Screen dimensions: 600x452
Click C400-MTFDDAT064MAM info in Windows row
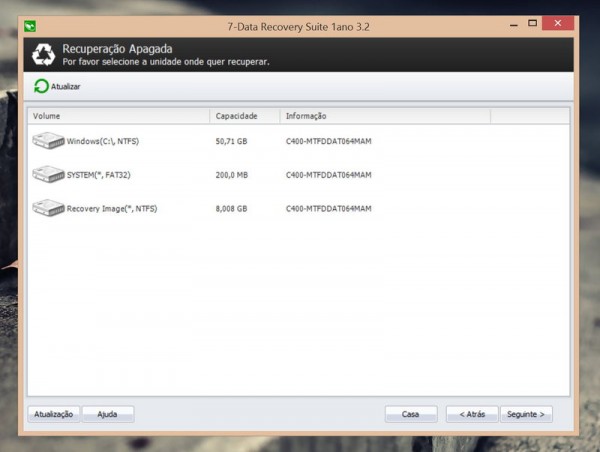tap(328, 141)
